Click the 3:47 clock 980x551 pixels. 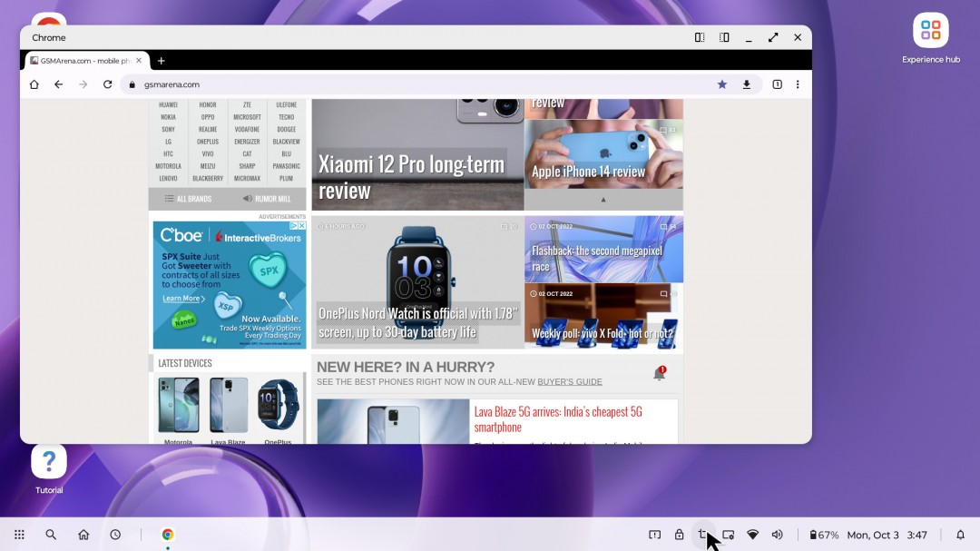click(916, 535)
